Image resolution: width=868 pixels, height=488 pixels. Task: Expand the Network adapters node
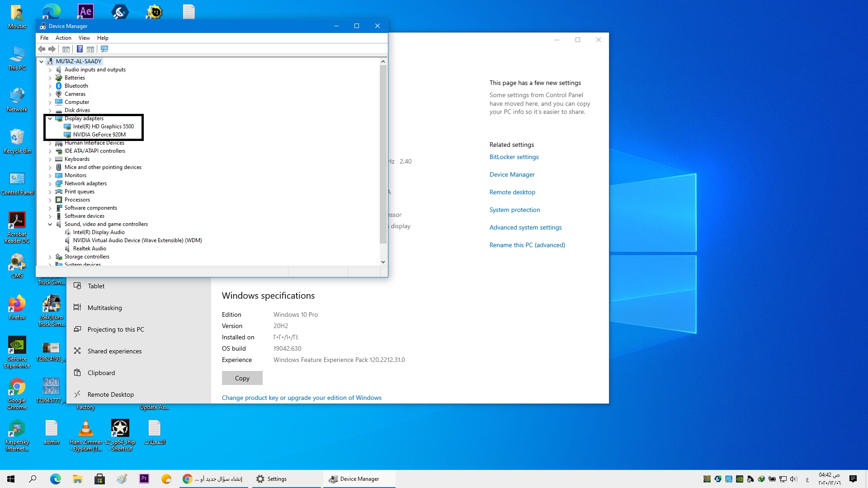coord(50,183)
